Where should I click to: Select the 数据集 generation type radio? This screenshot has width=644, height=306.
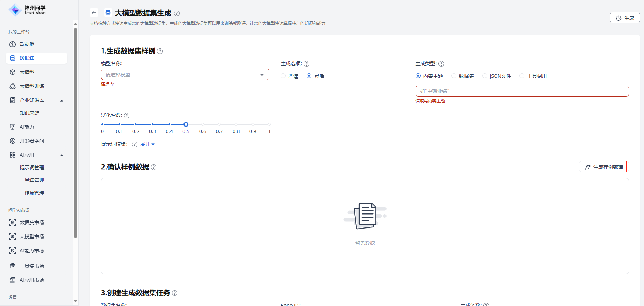(454, 76)
